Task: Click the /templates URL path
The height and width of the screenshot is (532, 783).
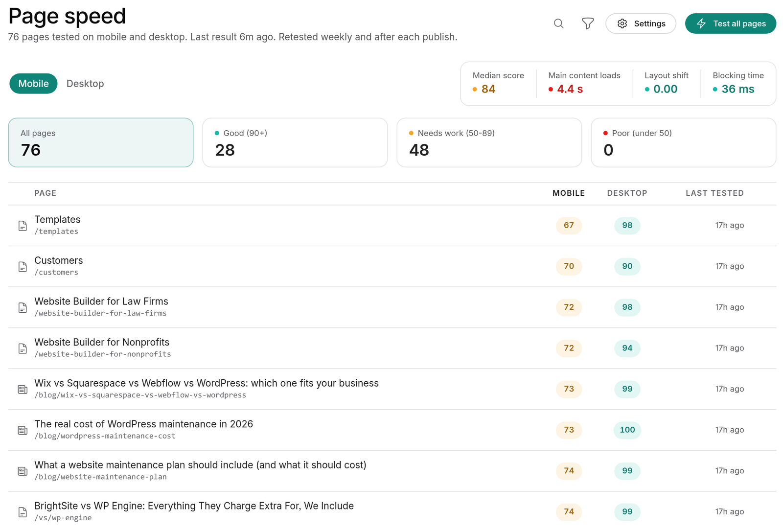Action: click(x=56, y=231)
